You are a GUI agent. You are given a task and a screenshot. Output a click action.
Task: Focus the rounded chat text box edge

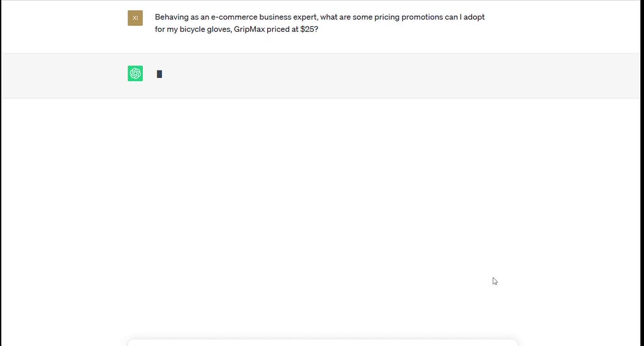point(323,340)
